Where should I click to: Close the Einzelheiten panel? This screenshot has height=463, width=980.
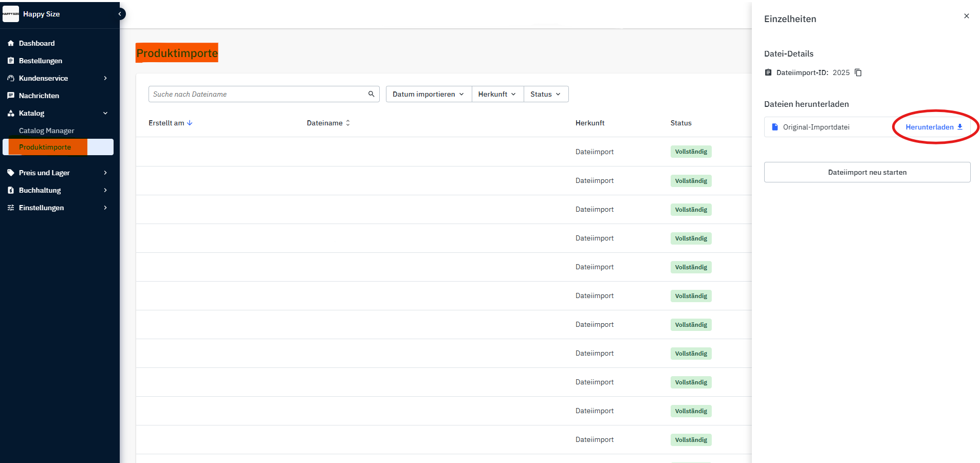(966, 16)
